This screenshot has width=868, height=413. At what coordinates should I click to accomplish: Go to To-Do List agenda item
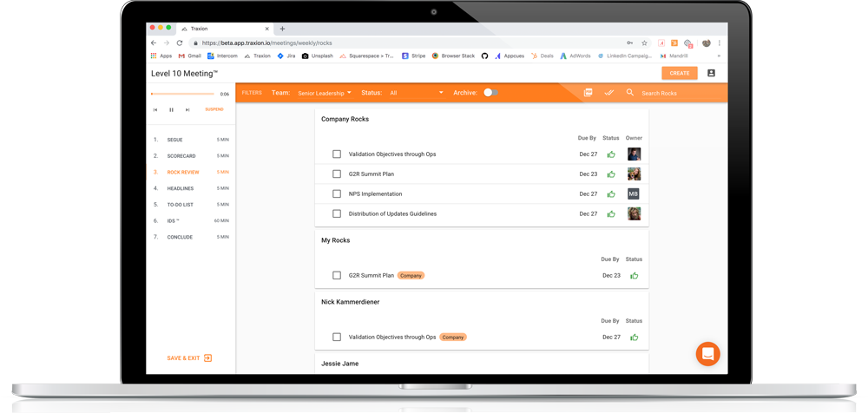click(x=181, y=205)
